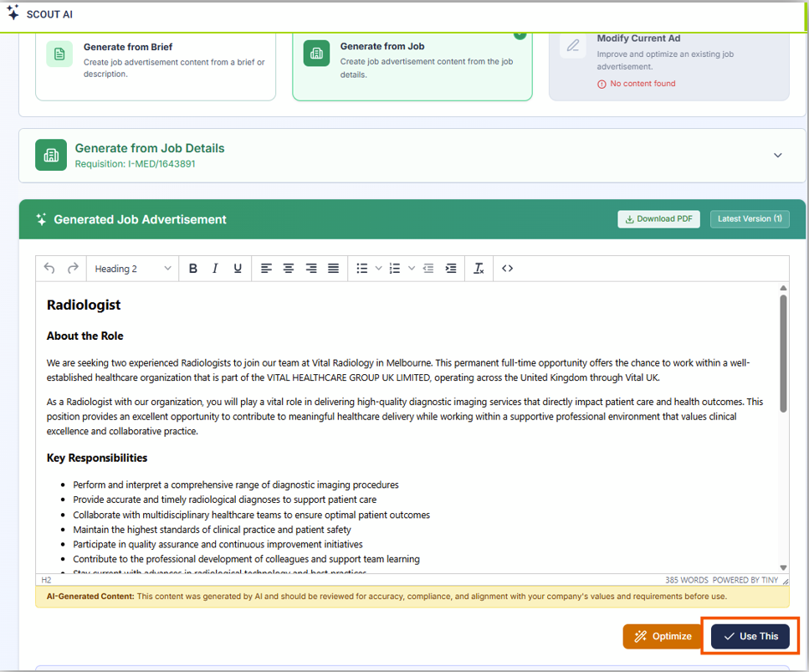The height and width of the screenshot is (672, 809).
Task: Open source code view icon
Action: coord(507,269)
